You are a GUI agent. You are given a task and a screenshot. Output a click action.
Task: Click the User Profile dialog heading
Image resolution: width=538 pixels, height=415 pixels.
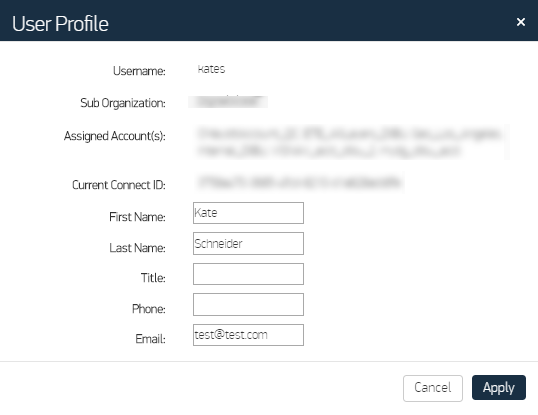point(60,24)
